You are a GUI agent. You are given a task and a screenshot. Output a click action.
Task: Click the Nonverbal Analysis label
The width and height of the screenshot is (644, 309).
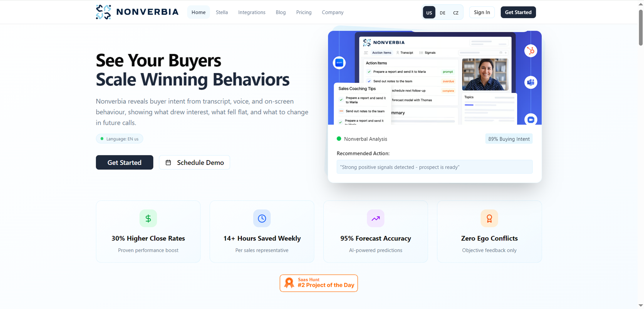point(366,139)
